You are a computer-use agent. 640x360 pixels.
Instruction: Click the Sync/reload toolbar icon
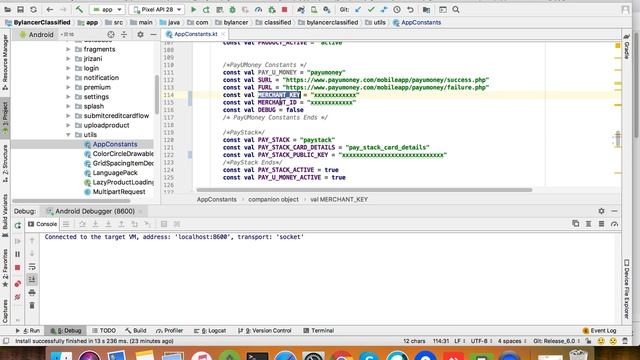pos(33,9)
